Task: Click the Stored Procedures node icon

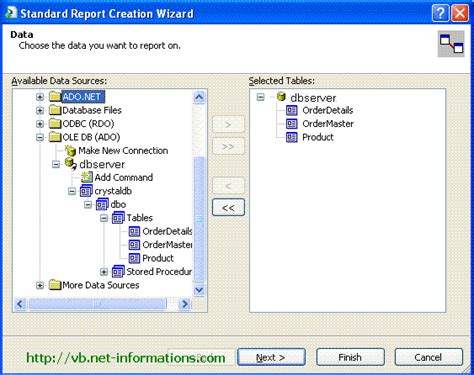Action: click(119, 271)
